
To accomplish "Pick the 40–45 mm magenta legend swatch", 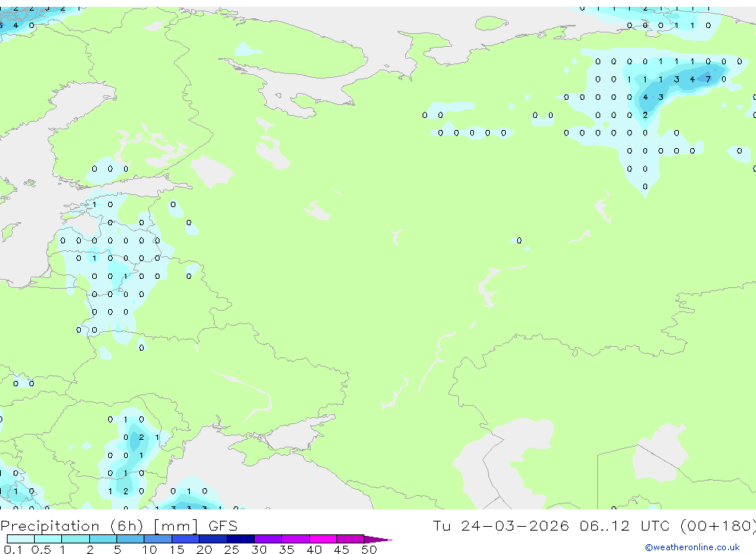I will pos(323,539).
